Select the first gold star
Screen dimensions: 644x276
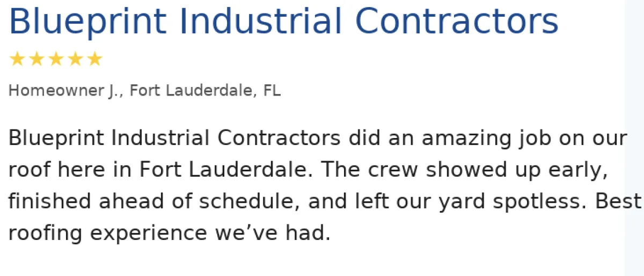(x=18, y=59)
